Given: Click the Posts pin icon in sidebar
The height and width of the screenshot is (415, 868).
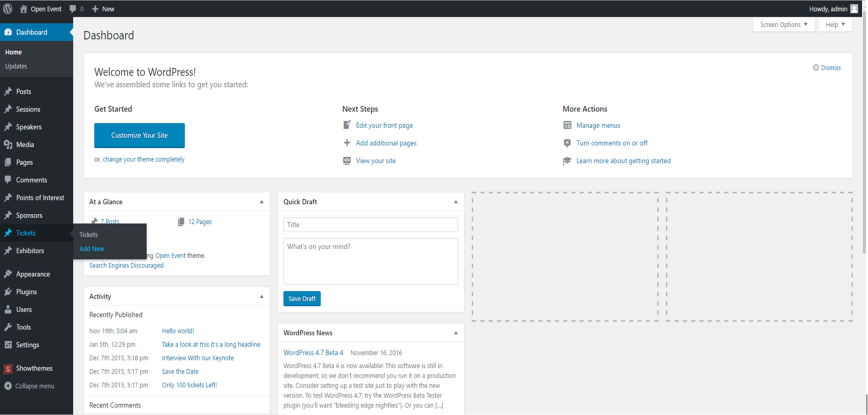Looking at the screenshot, I should coord(8,91).
